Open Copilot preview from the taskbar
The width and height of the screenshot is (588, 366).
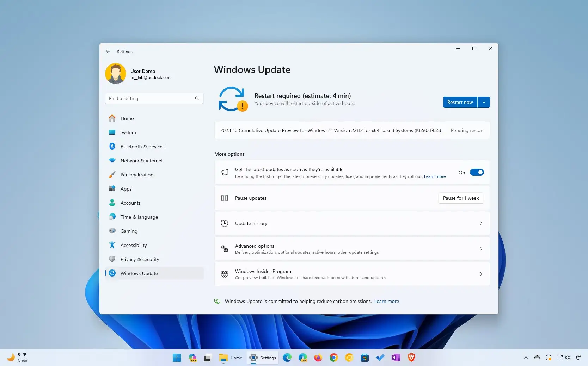192,358
